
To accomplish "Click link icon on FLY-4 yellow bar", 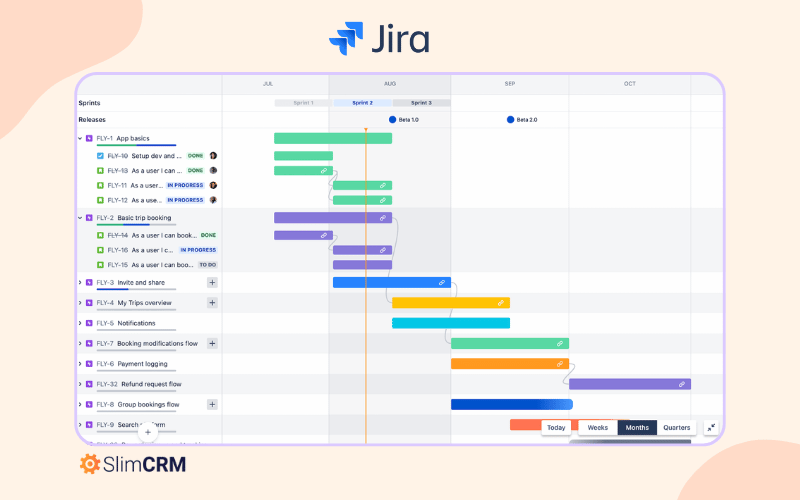I will (x=501, y=303).
